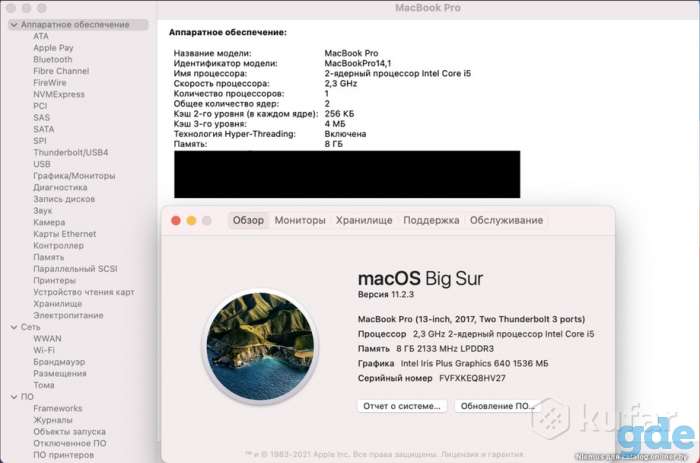Screen dimensions: 700x463
Task: Select Отключенное ПО in the sidebar
Action: (x=70, y=443)
